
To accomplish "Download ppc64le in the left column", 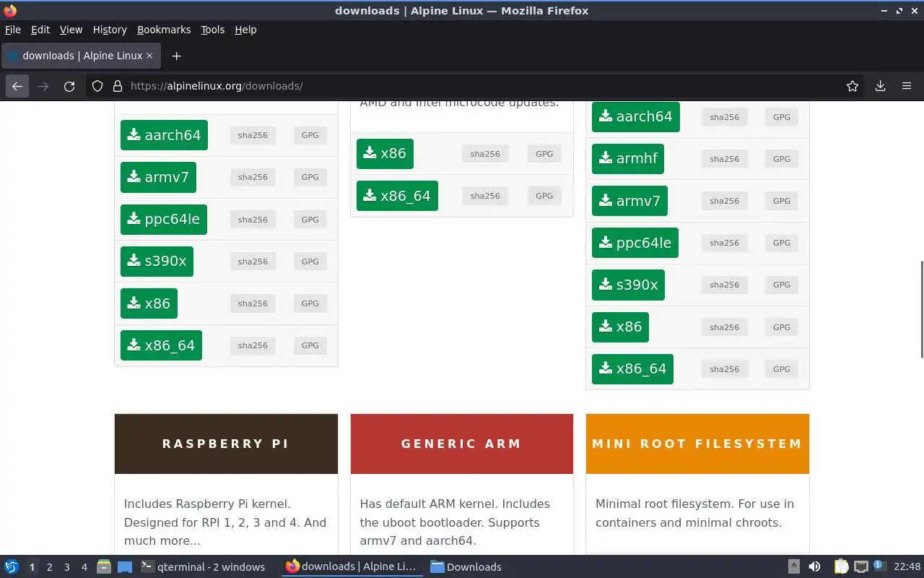I will 163,219.
